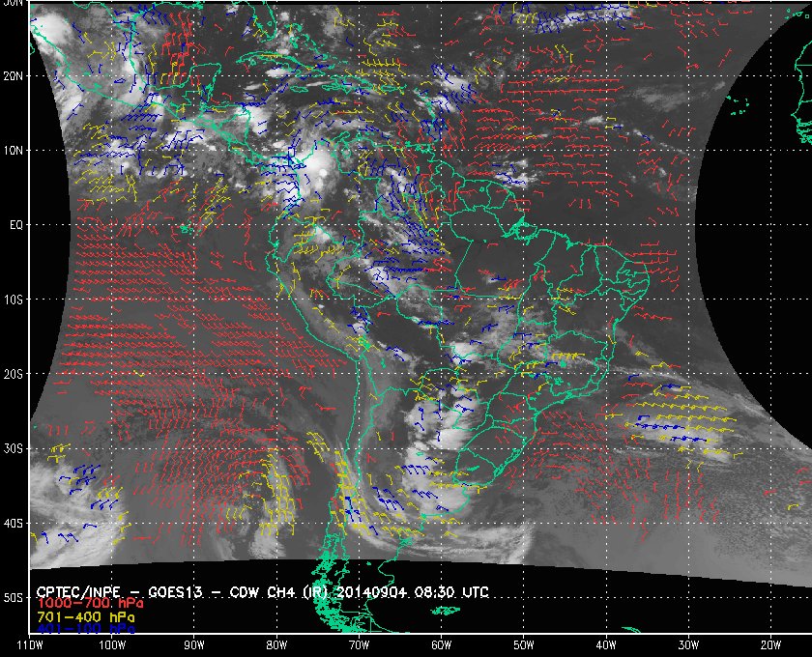Pick the 70W longitude label
Image resolution: width=812 pixels, height=657 pixels.
pos(359,645)
